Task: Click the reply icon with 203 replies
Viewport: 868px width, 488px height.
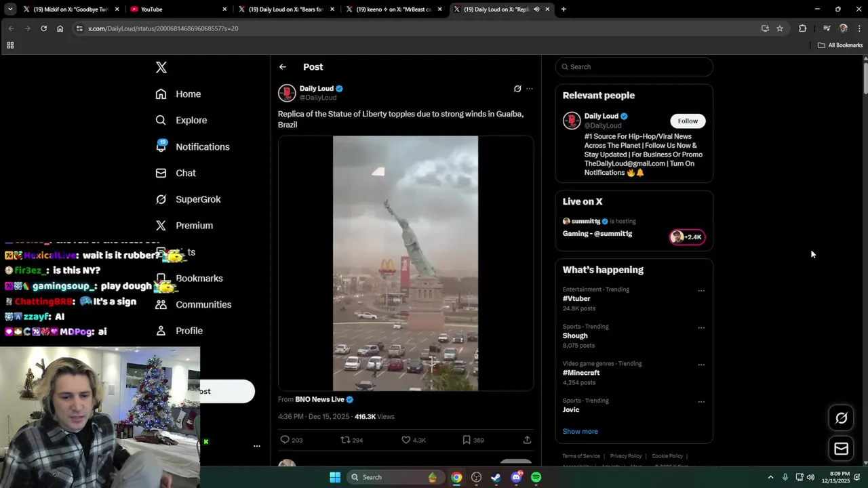Action: 285,440
